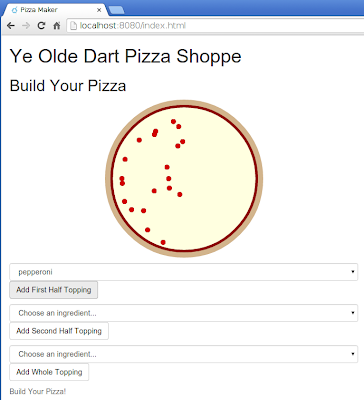The image size is (364, 400).
Task: Click the Dart favicon on the Pizza Maker tab
Action: coord(14,10)
